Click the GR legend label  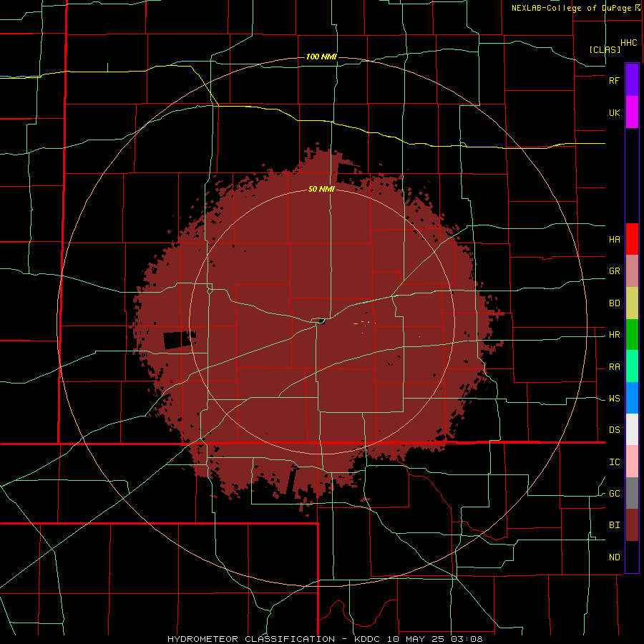pos(614,271)
